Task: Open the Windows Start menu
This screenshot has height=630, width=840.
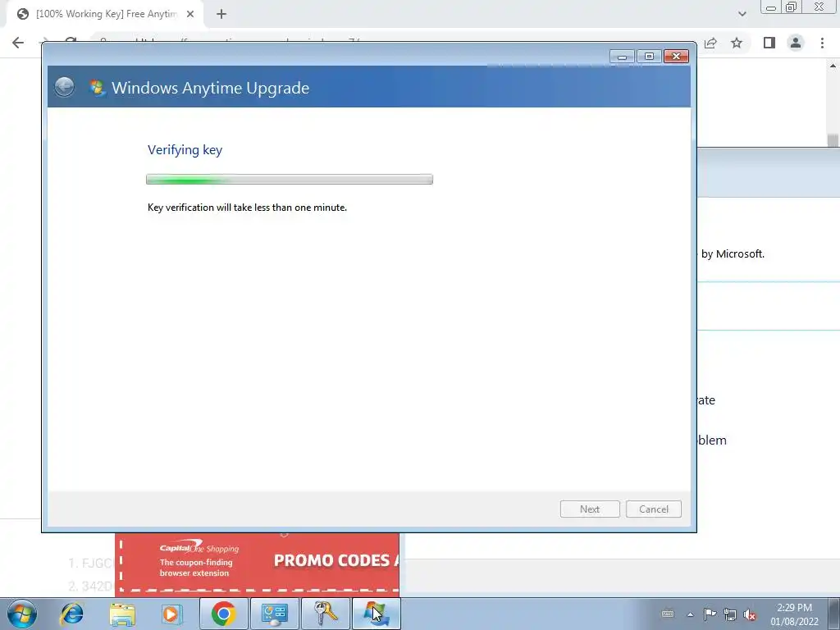Action: tap(22, 614)
